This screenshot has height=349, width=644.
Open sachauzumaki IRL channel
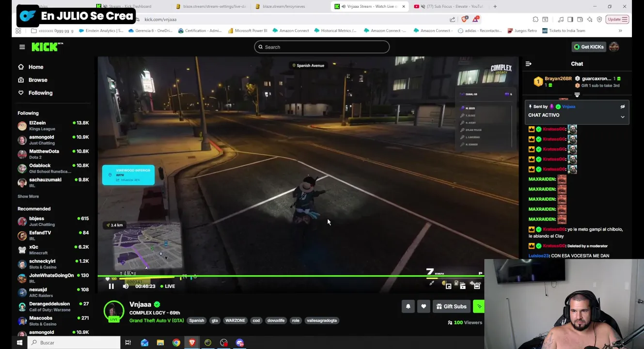(53, 182)
